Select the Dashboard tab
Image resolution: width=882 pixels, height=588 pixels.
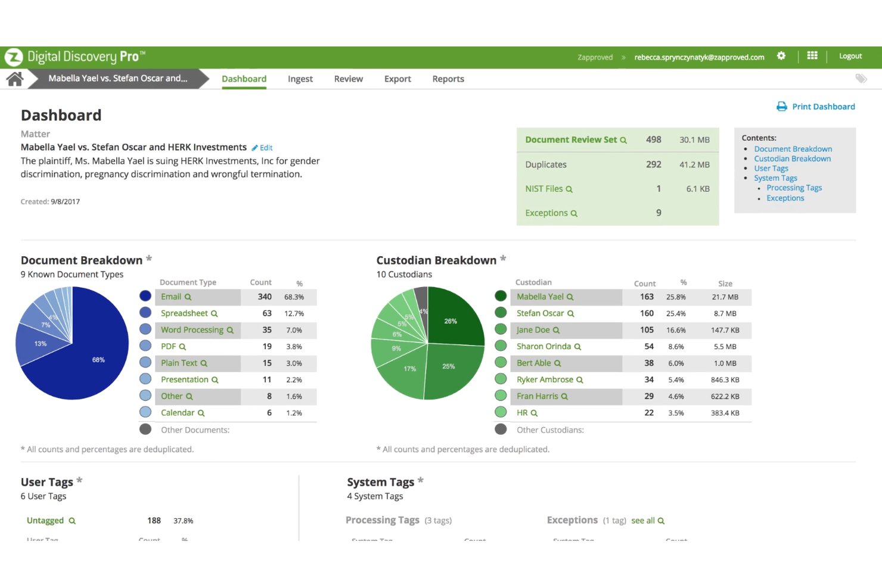click(244, 79)
